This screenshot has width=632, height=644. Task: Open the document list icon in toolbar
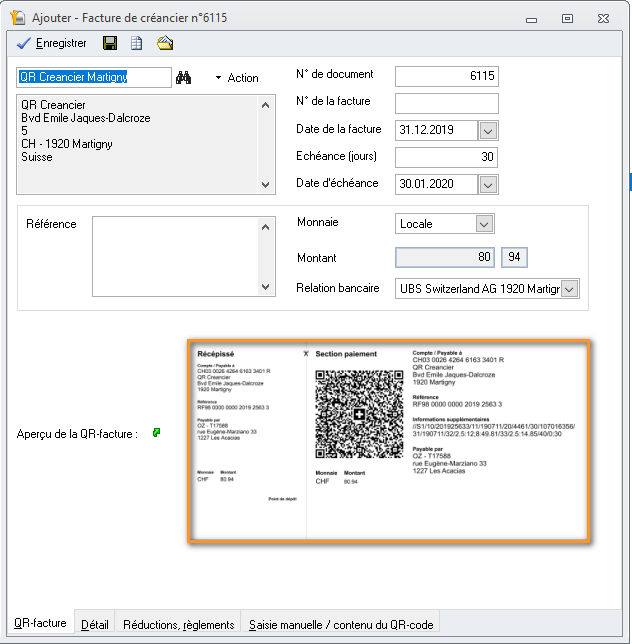pyautogui.click(x=136, y=43)
